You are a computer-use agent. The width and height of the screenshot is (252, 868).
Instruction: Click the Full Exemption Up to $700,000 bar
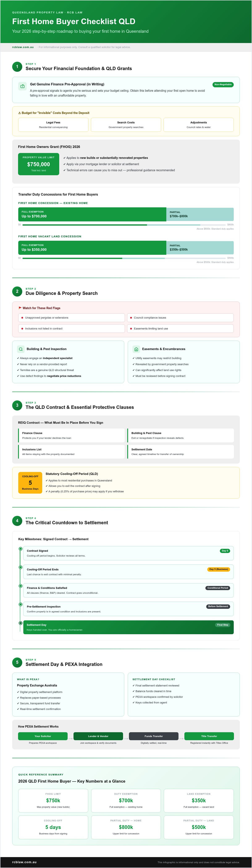92,214
